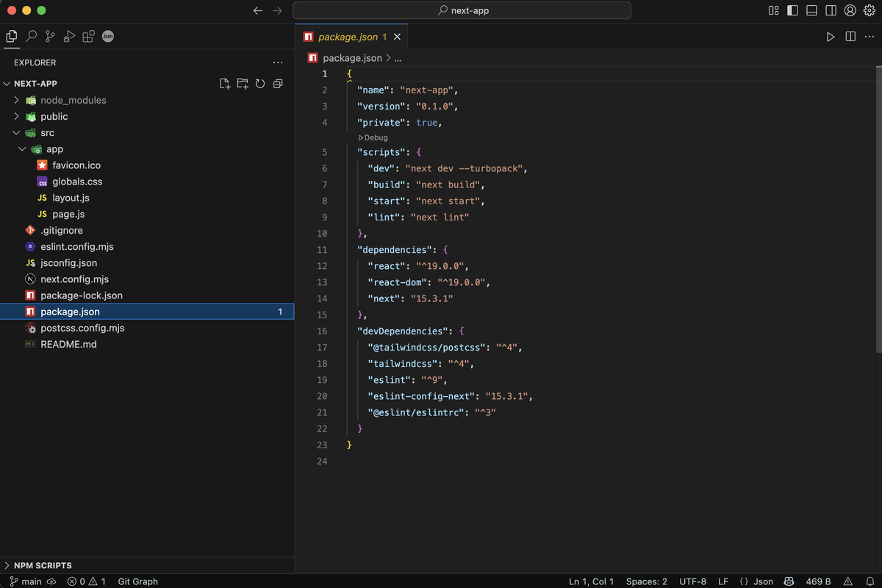Image resolution: width=882 pixels, height=588 pixels.
Task: Split the editor to the right
Action: 850,37
